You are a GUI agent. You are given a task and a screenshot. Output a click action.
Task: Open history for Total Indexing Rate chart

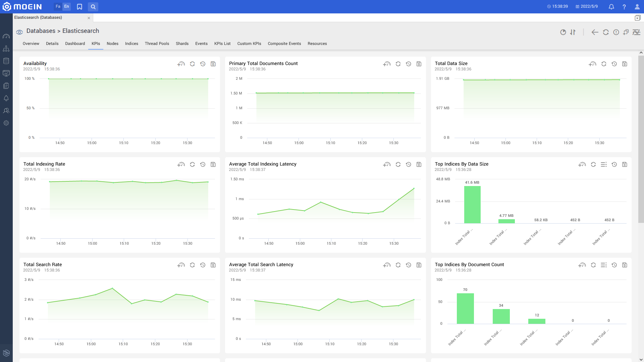(x=203, y=164)
